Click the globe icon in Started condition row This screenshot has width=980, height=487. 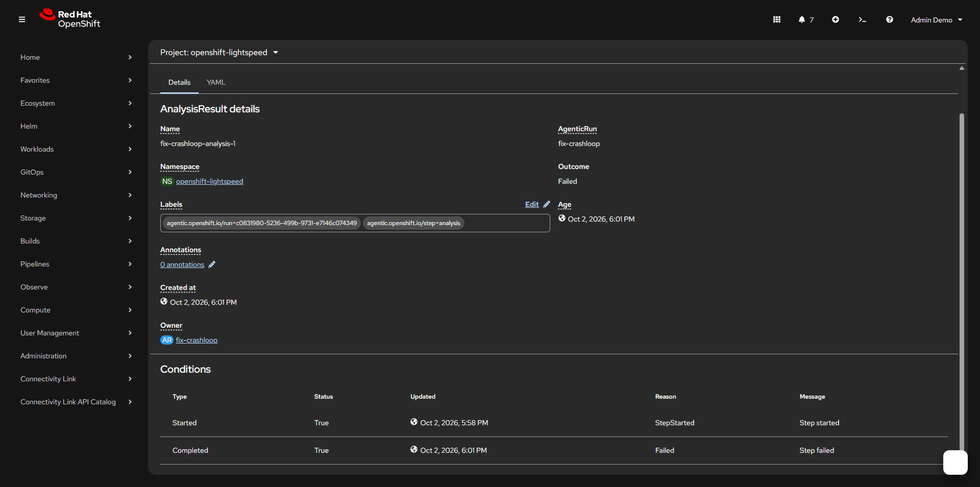point(414,422)
